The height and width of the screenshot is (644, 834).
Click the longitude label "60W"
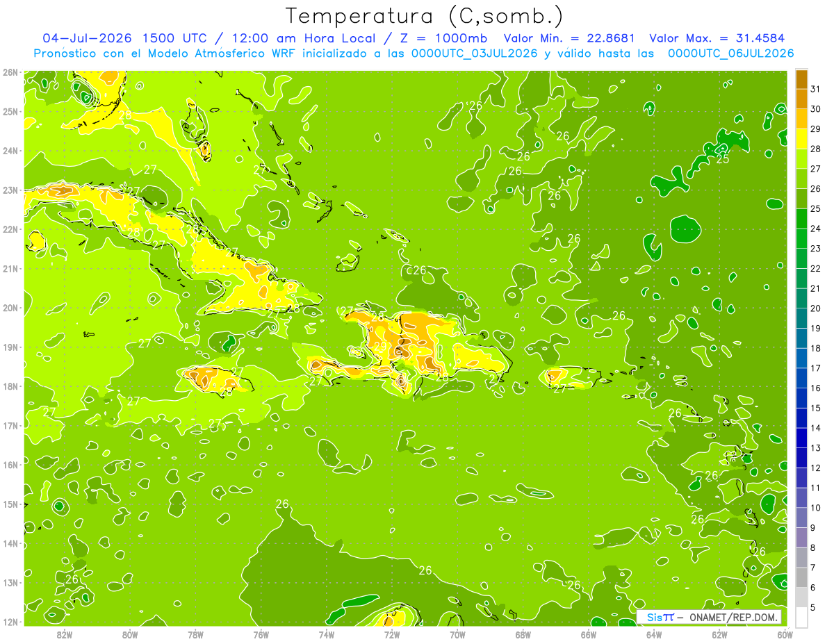click(x=785, y=634)
